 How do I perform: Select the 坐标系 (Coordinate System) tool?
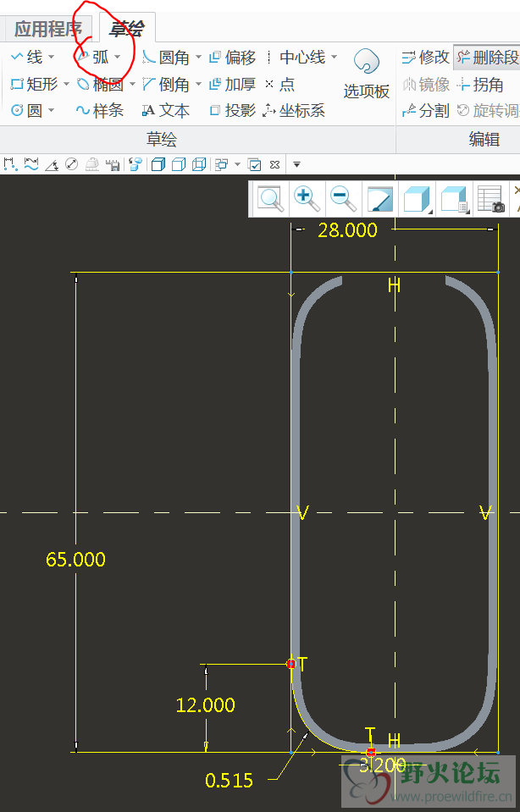(294, 110)
